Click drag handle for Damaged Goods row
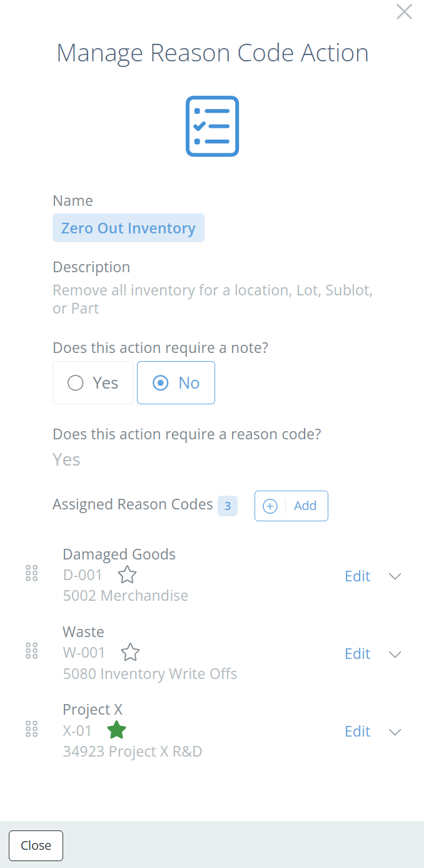This screenshot has width=424, height=868. tap(32, 573)
